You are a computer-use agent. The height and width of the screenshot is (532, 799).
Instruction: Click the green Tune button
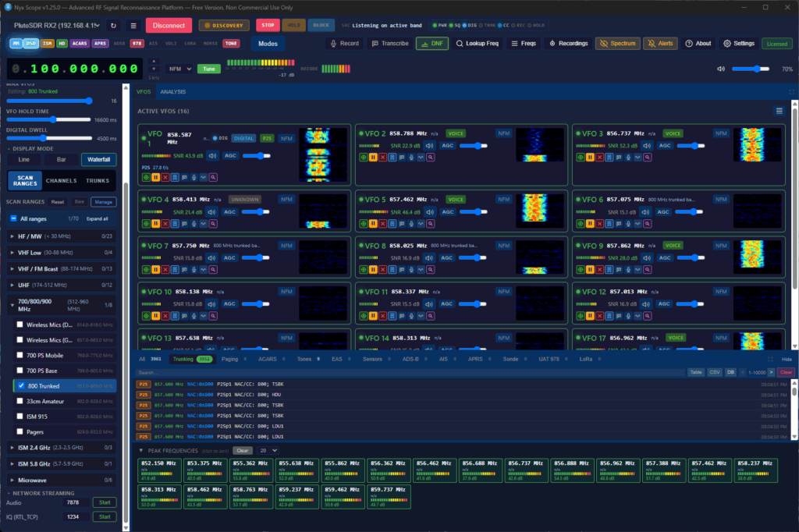209,69
